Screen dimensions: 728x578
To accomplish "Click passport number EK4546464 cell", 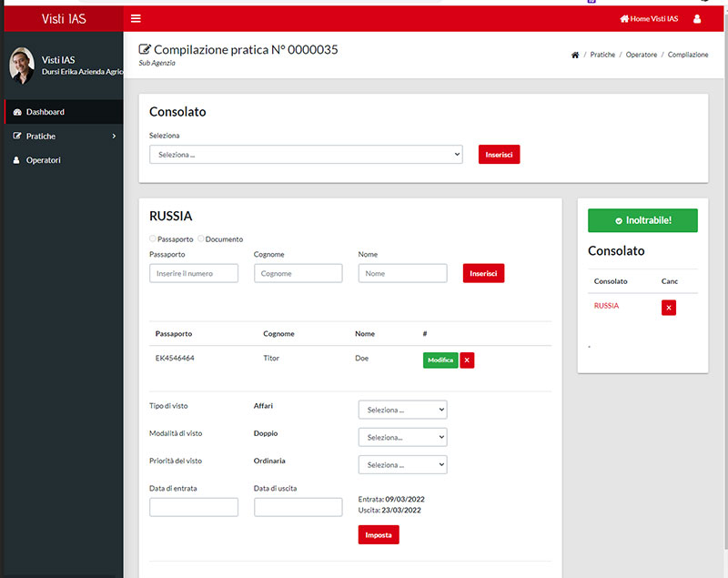I will click(x=175, y=358).
